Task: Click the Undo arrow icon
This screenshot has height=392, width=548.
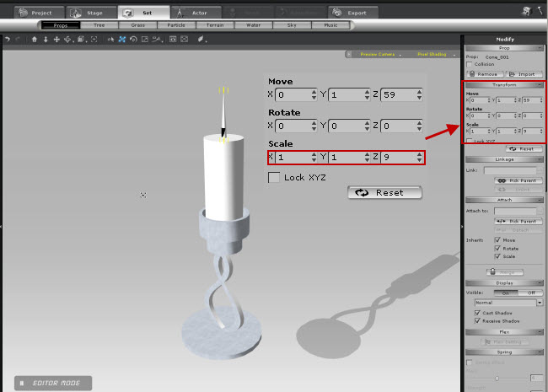Action: [x=8, y=40]
